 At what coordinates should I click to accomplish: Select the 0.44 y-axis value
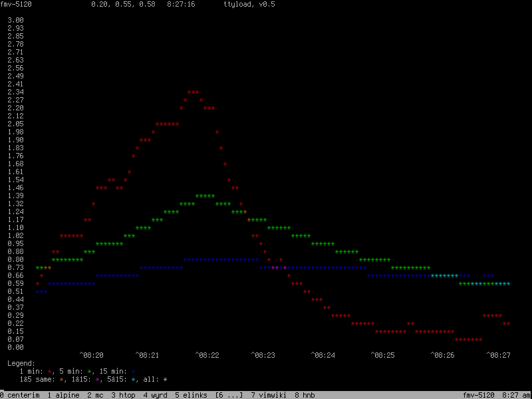point(15,300)
